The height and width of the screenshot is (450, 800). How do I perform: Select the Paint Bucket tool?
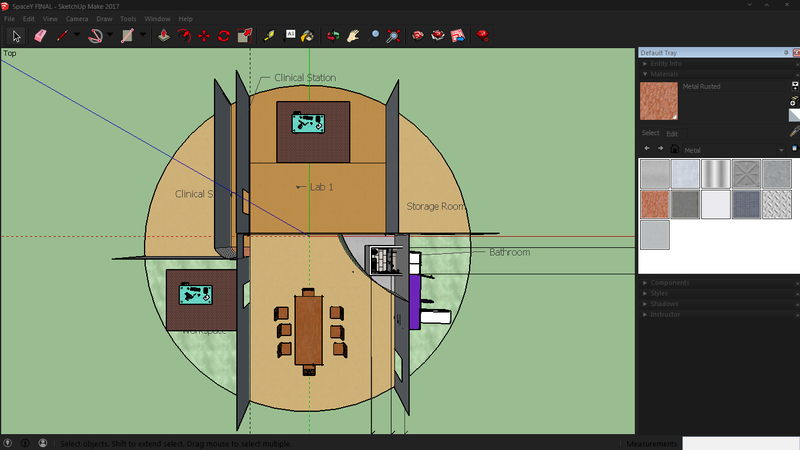307,35
